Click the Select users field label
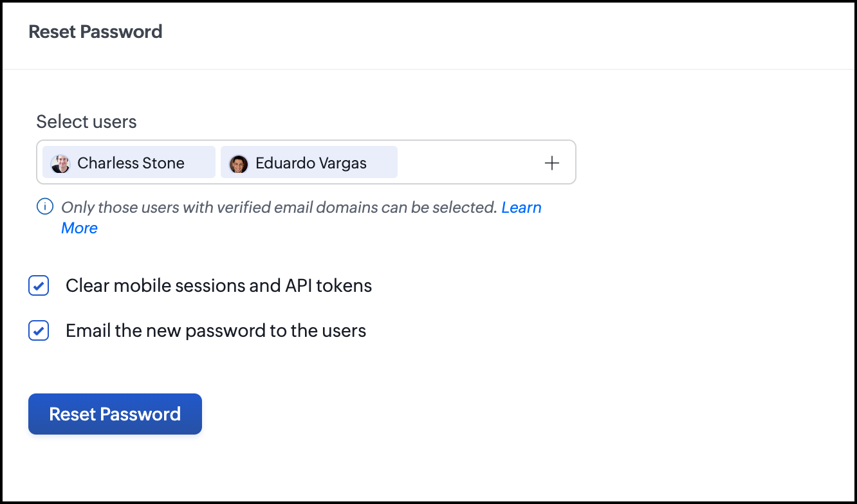Image resolution: width=857 pixels, height=504 pixels. pyautogui.click(x=86, y=122)
